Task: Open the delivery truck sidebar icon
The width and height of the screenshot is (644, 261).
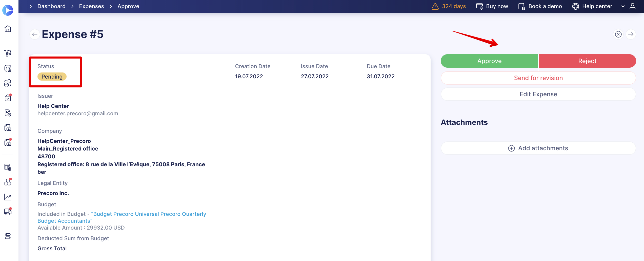Action: [x=8, y=211]
